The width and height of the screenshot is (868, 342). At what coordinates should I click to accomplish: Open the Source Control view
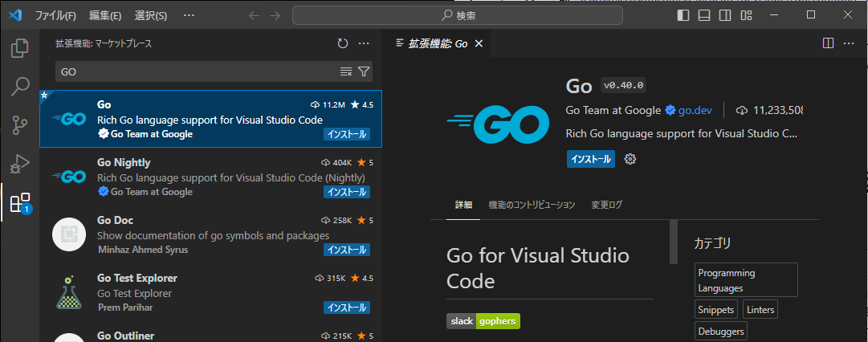pos(20,125)
